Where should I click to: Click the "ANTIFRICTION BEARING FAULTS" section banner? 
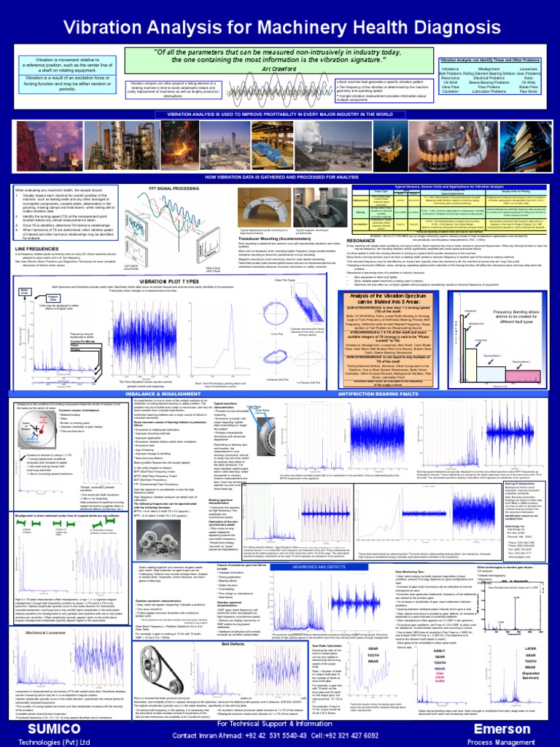coord(378,394)
